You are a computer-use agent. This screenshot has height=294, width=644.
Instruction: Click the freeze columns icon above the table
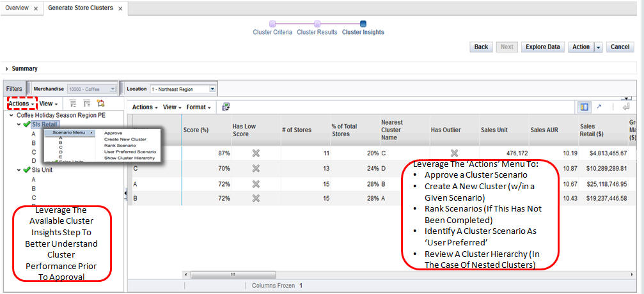(x=584, y=107)
